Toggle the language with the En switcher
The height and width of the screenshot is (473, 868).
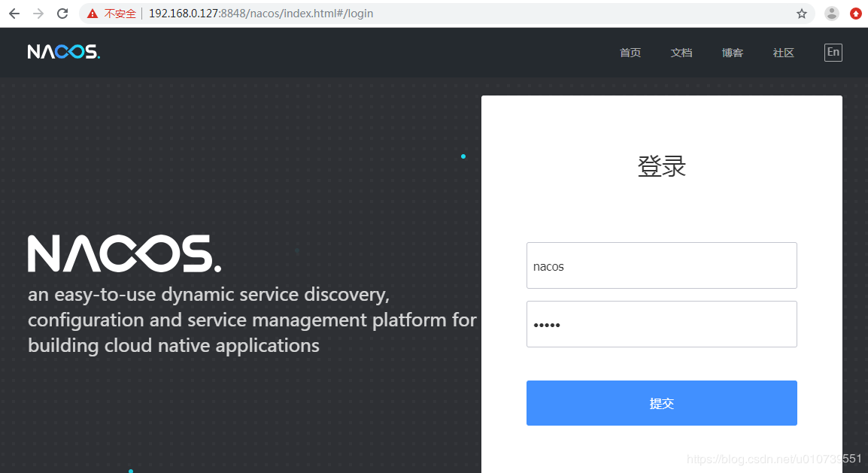click(833, 52)
